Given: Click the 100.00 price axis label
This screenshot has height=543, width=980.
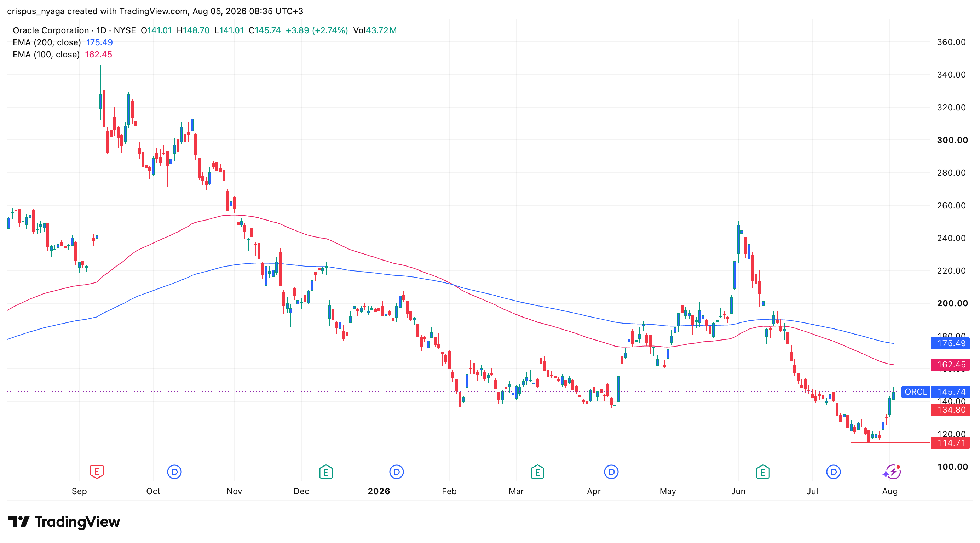Looking at the screenshot, I should tap(952, 467).
